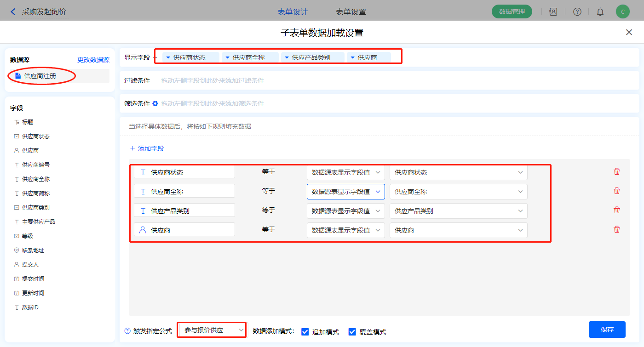Open notifications bell icon
Viewport: 644px width, 347px height.
600,12
